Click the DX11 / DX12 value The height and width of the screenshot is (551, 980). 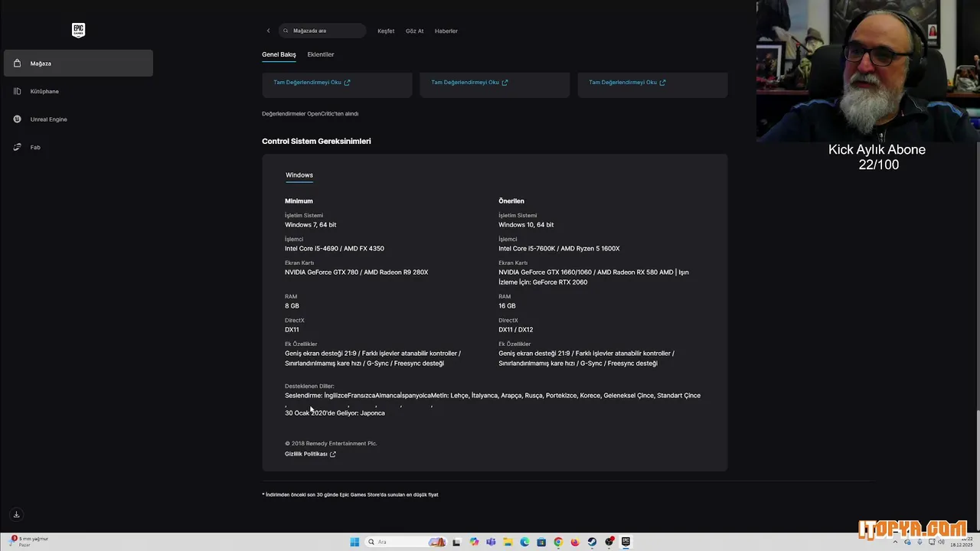[515, 330]
